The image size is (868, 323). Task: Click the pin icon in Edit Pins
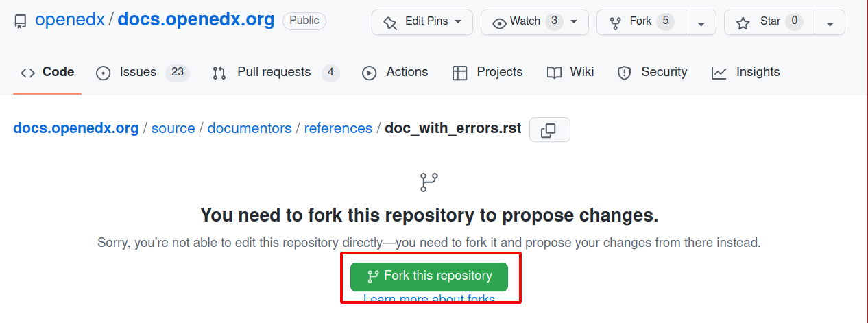[x=391, y=23]
